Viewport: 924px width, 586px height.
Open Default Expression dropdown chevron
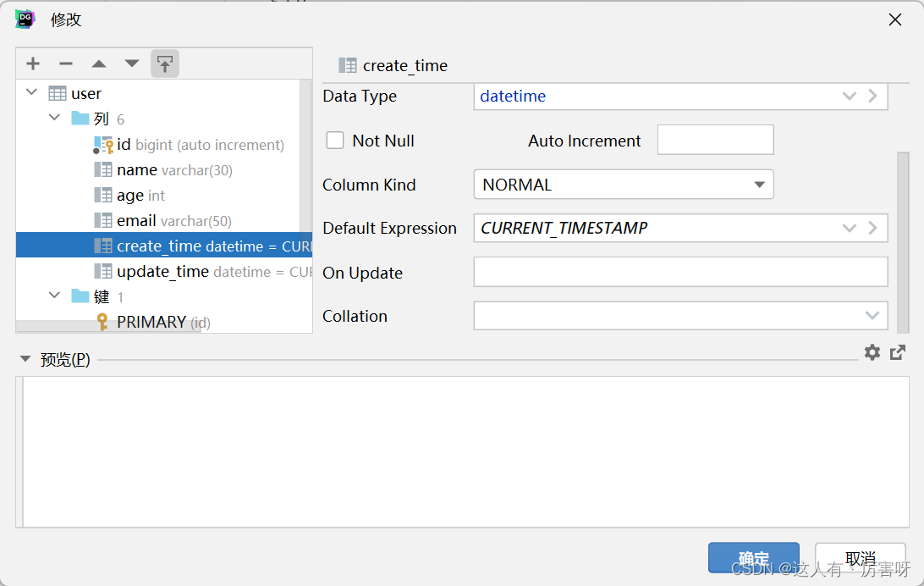[x=850, y=228]
